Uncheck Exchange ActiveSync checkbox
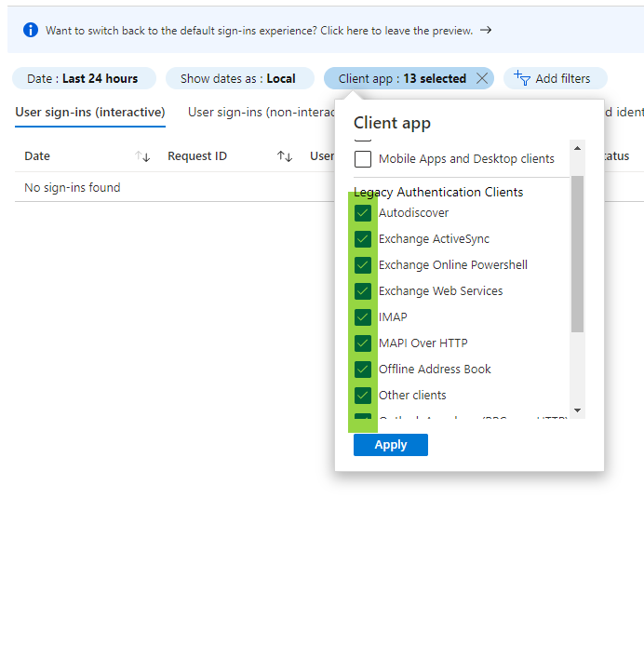This screenshot has height=659, width=644. [x=363, y=239]
